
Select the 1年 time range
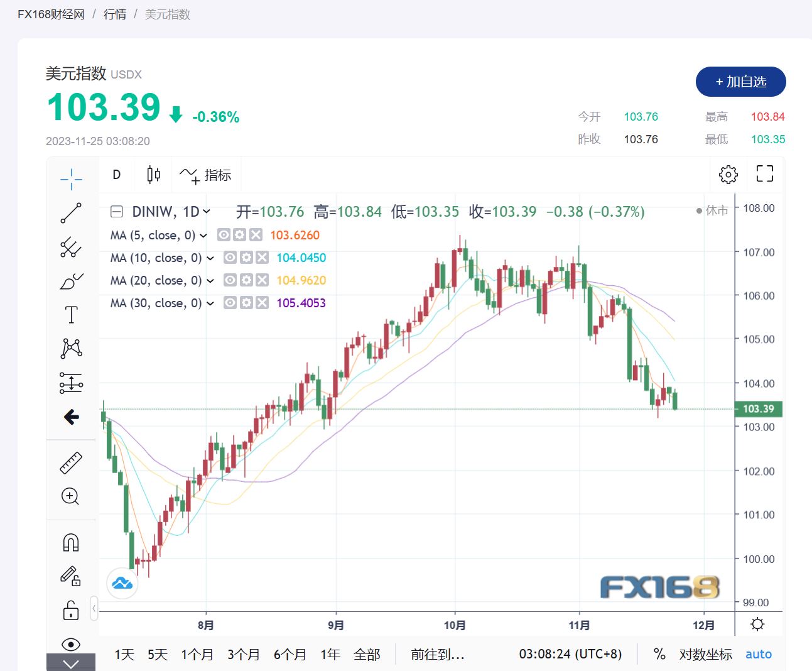pos(330,655)
